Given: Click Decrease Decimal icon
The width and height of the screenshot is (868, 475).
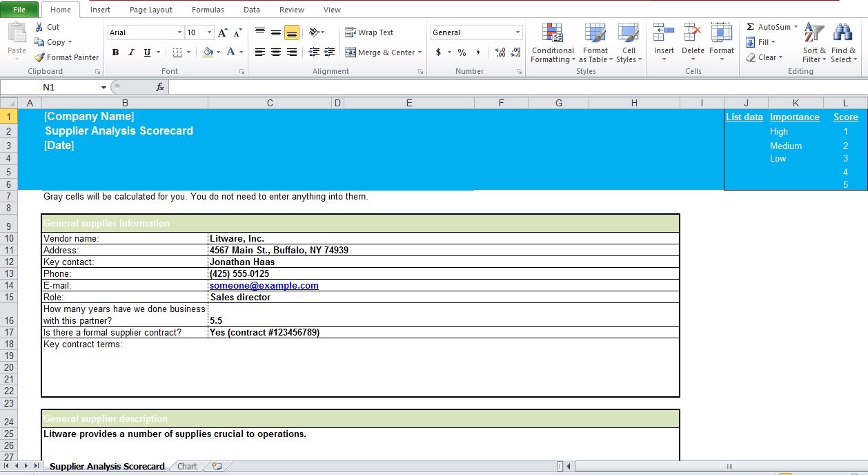Looking at the screenshot, I should pyautogui.click(x=516, y=52).
